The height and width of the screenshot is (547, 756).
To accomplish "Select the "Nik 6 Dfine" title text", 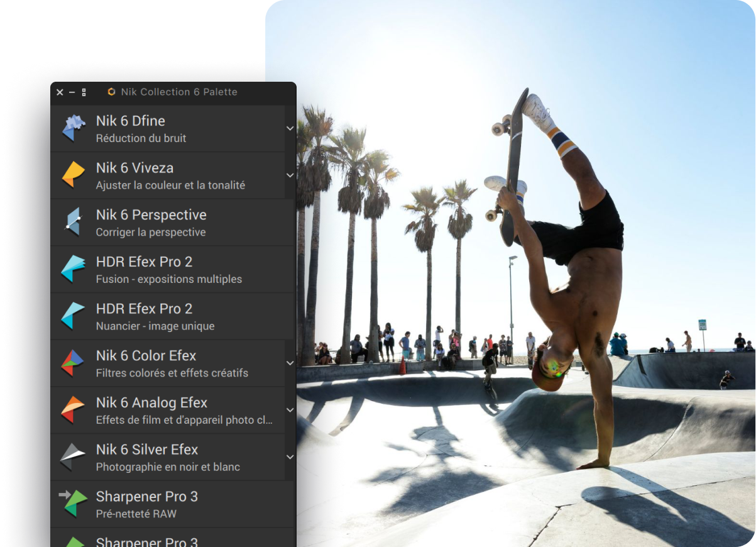I will click(x=131, y=121).
